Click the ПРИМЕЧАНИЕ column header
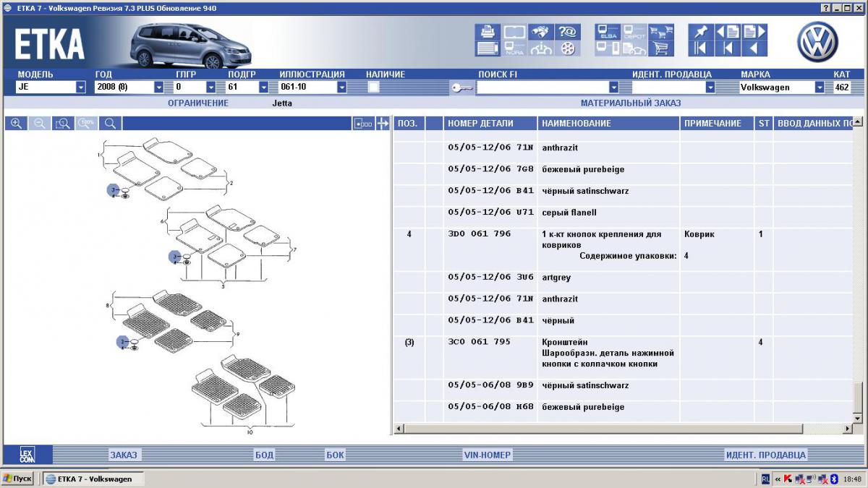Image resolution: width=868 pixels, height=488 pixels. [x=718, y=124]
